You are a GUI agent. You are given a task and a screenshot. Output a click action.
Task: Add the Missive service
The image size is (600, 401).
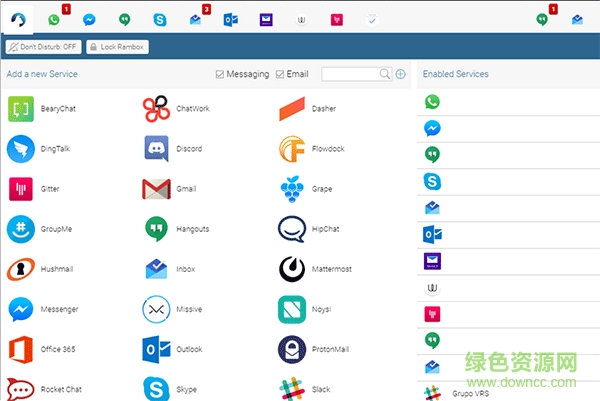click(172, 309)
